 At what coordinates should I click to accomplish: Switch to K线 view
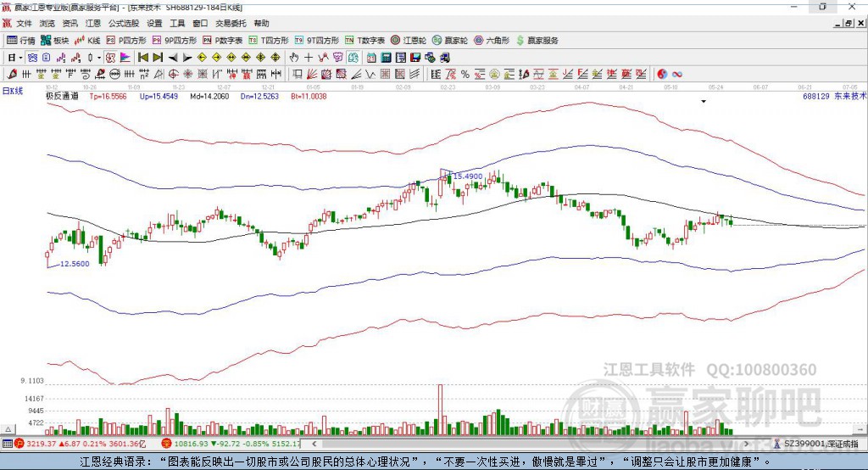87,41
